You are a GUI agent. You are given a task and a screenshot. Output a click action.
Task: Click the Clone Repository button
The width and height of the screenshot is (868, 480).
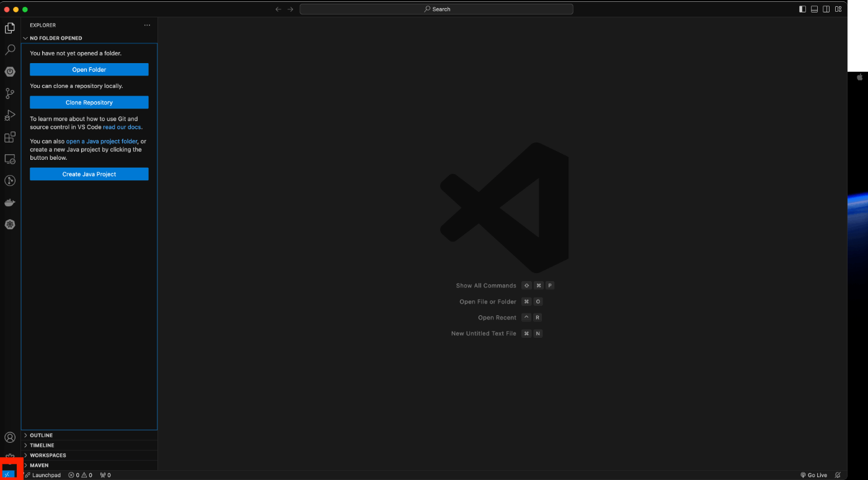tap(89, 102)
